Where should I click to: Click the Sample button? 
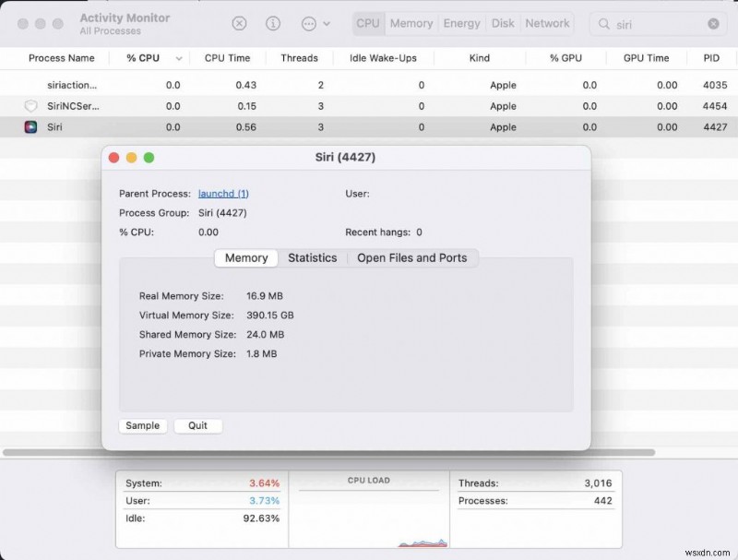(x=142, y=425)
